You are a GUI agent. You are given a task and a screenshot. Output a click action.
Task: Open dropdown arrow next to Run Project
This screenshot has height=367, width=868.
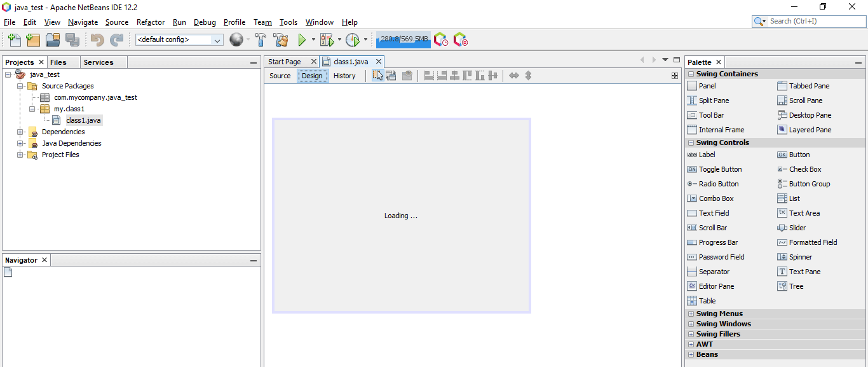click(313, 40)
